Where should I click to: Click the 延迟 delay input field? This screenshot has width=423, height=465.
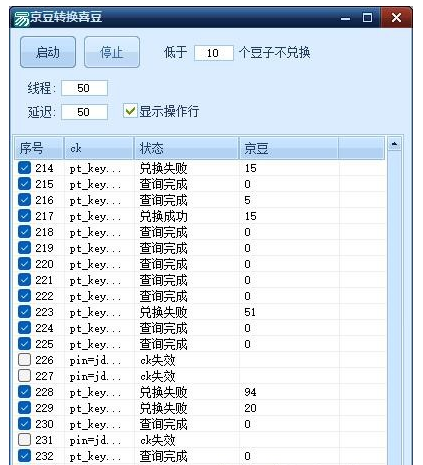click(x=84, y=112)
